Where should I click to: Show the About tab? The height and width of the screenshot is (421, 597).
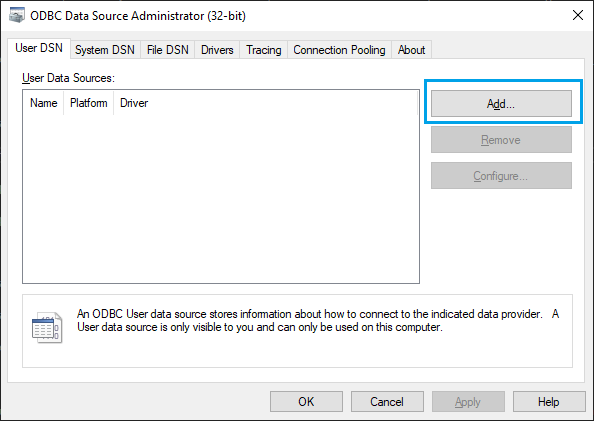pyautogui.click(x=411, y=50)
